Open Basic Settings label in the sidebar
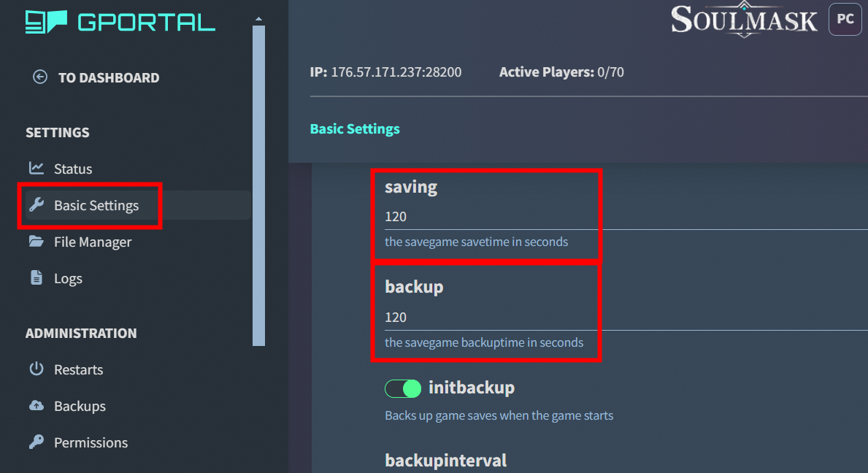This screenshot has height=473, width=868. tap(96, 206)
